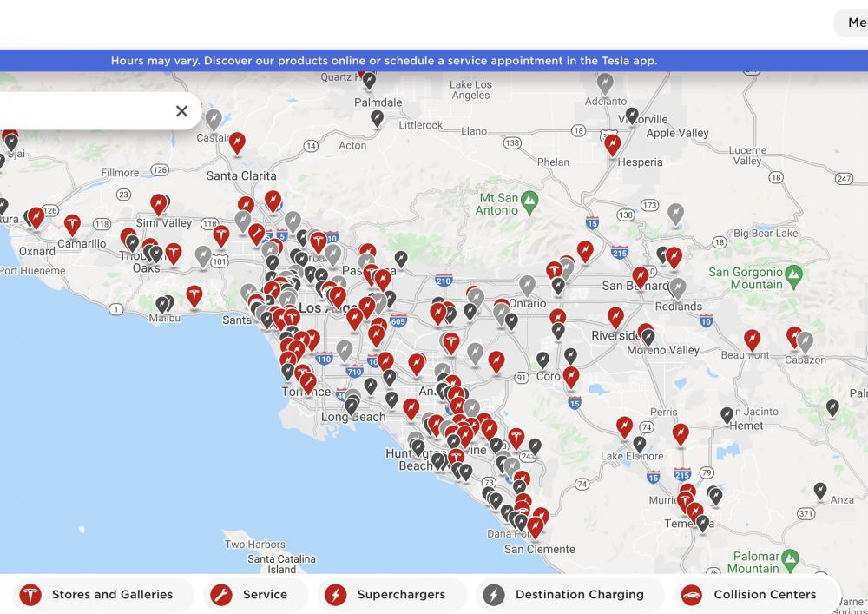Screen dimensions: 868x614
Task: Open the red Supercharger pin above Santa Clarita
Action: click(x=237, y=142)
